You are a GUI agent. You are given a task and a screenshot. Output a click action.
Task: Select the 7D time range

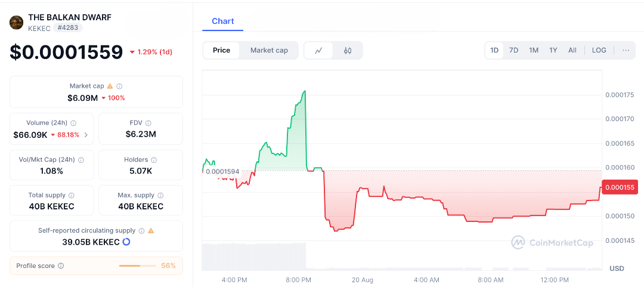pyautogui.click(x=513, y=50)
